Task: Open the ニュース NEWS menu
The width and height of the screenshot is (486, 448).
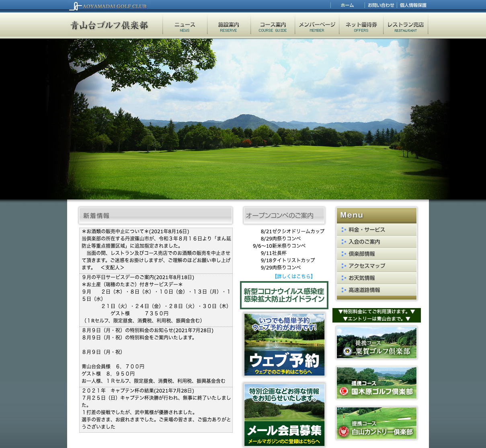Action: coord(185,27)
